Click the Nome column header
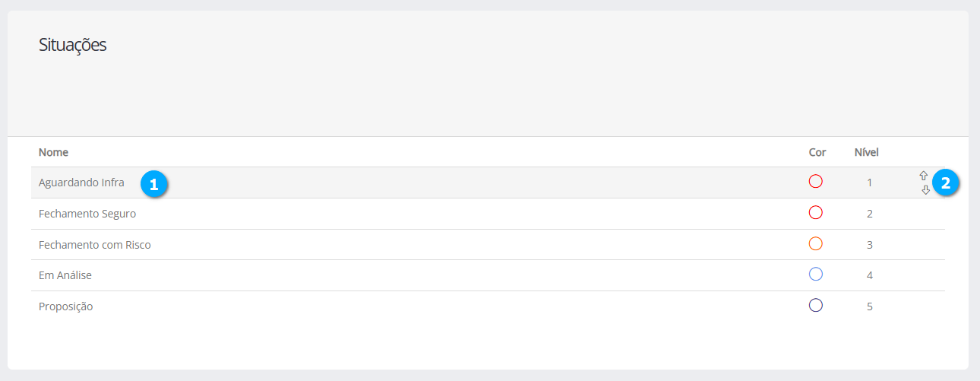This screenshot has width=980, height=381. pos(53,152)
